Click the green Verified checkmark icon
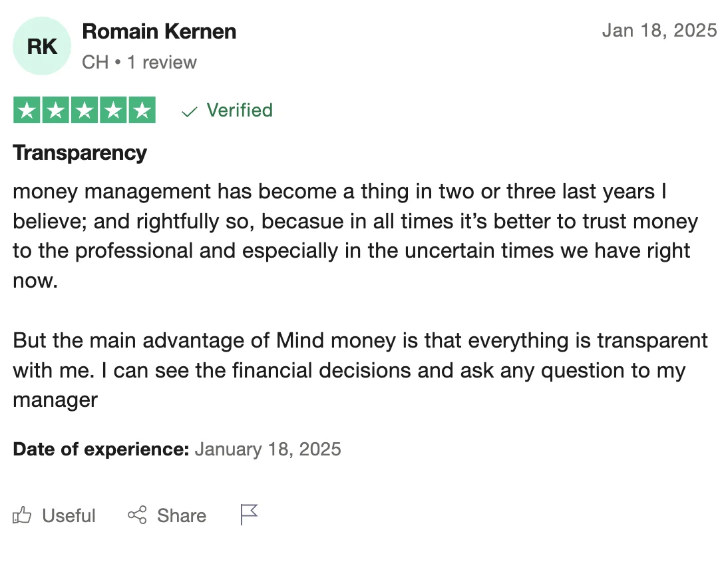This screenshot has height=562, width=728. (x=190, y=111)
